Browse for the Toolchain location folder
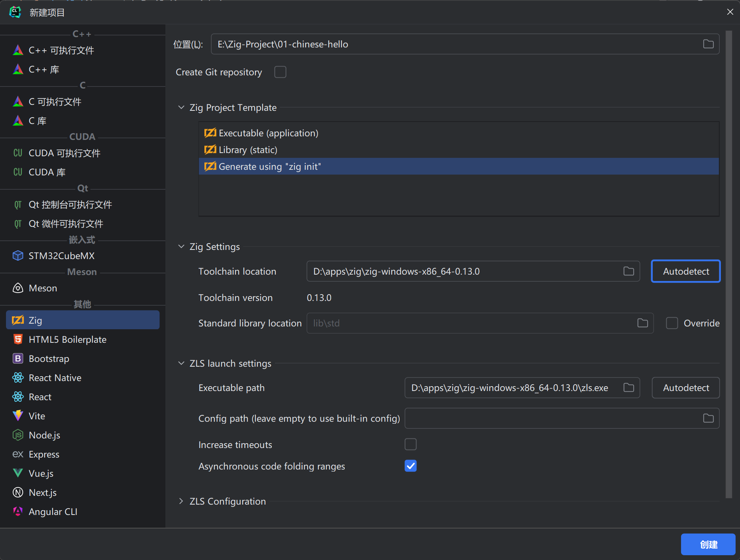 (x=628, y=271)
